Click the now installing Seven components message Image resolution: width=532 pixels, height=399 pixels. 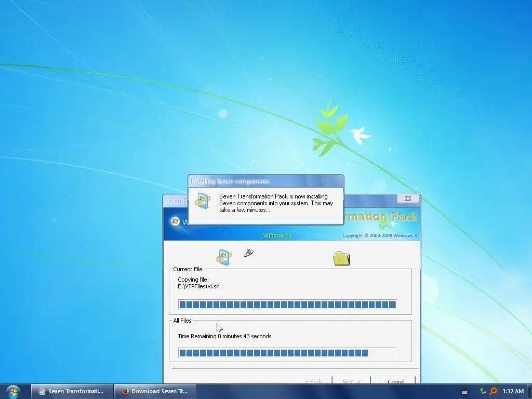click(276, 203)
